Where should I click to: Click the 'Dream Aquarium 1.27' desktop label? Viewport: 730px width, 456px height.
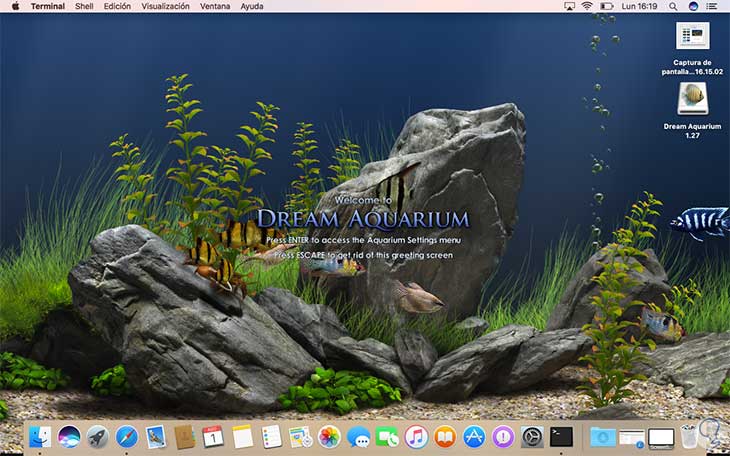(692, 131)
